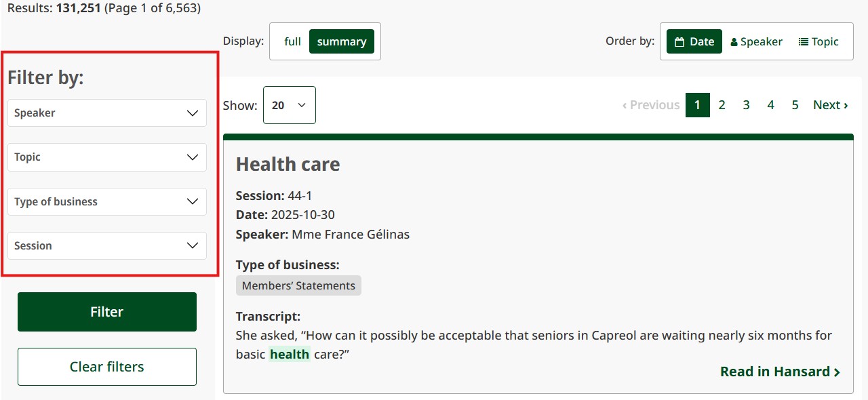
Task: Jump to results page 3
Action: pos(746,104)
